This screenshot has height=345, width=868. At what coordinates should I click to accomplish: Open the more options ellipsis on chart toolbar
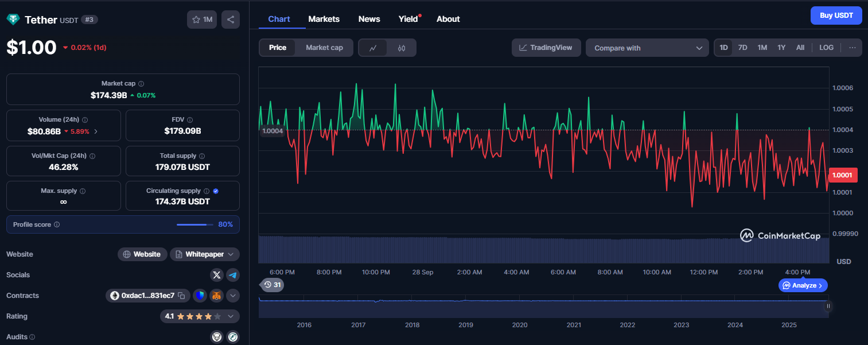[x=853, y=48]
